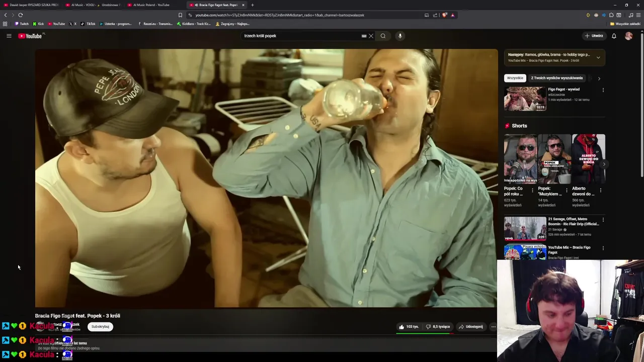The height and width of the screenshot is (362, 644).
Task: Switch to AI Music - VOGU tab
Action: (93, 5)
